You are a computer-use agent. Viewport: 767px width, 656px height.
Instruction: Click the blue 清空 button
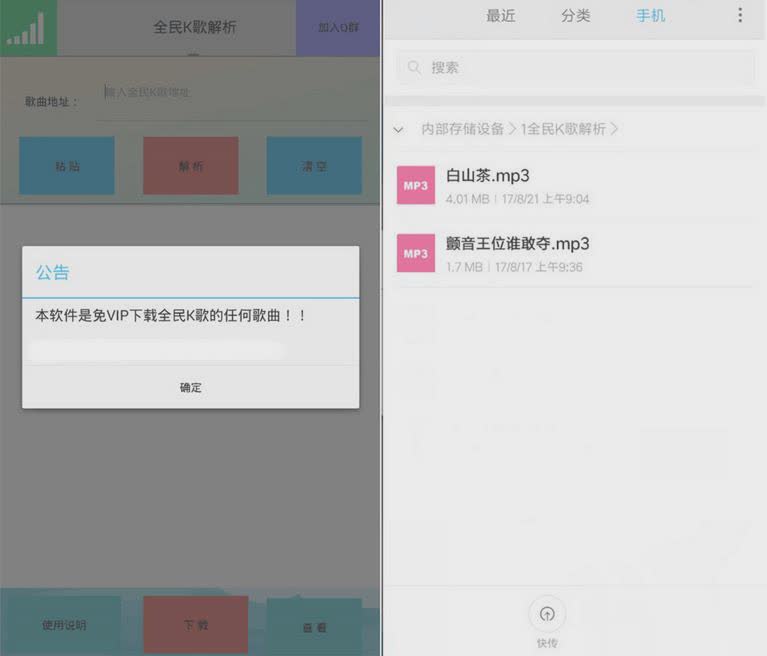(x=314, y=166)
